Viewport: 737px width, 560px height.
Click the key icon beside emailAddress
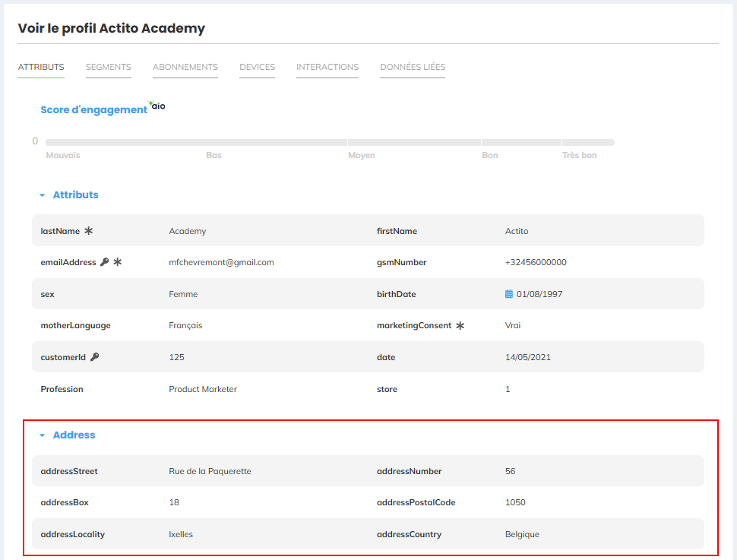point(105,262)
